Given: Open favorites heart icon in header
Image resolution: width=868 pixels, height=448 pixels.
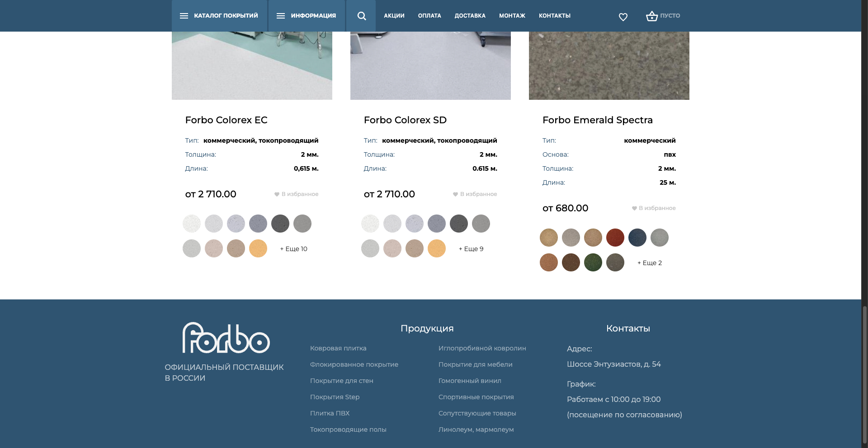Looking at the screenshot, I should (x=623, y=17).
